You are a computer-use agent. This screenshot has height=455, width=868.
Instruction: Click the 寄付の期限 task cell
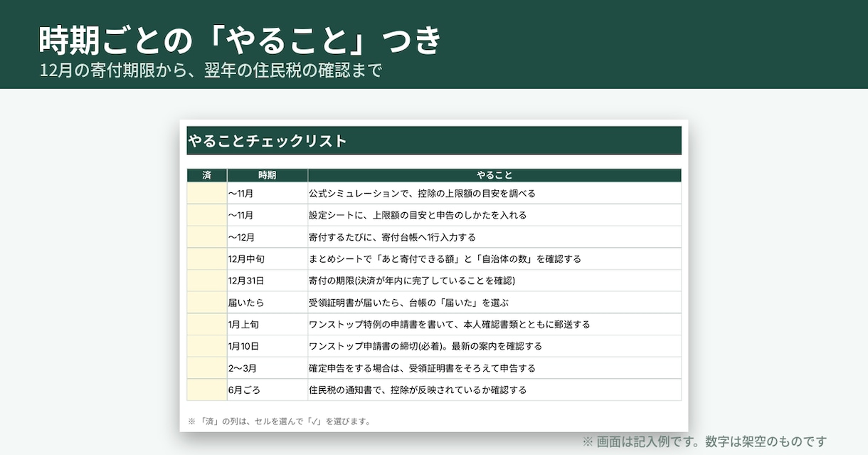point(494,281)
